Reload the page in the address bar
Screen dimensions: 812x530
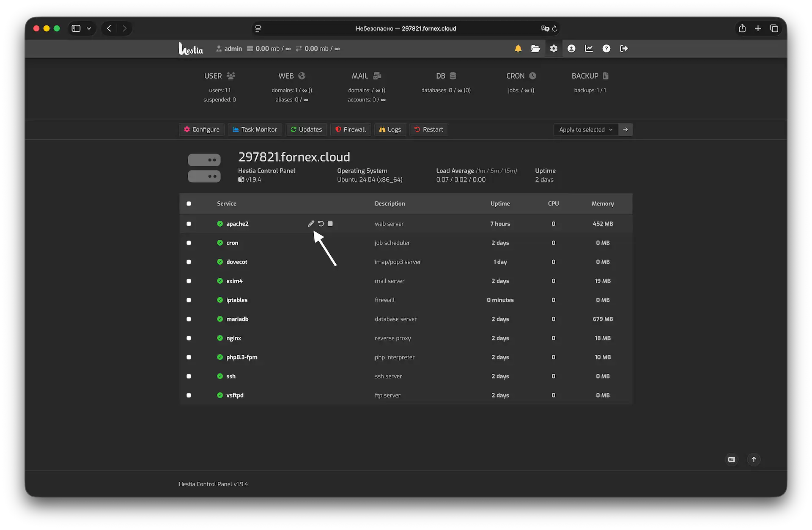click(554, 28)
